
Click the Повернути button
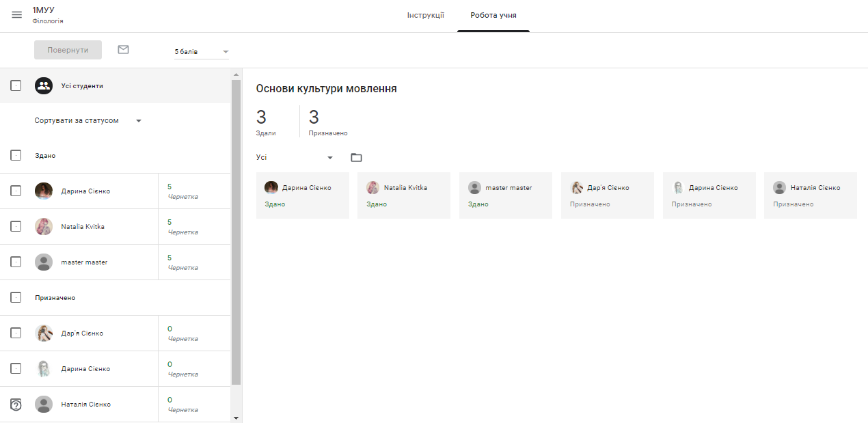click(x=68, y=50)
